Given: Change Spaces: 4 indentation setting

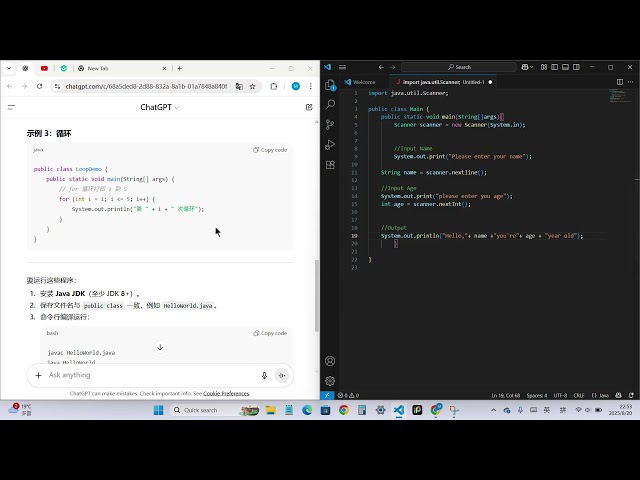Looking at the screenshot, I should [537, 395].
